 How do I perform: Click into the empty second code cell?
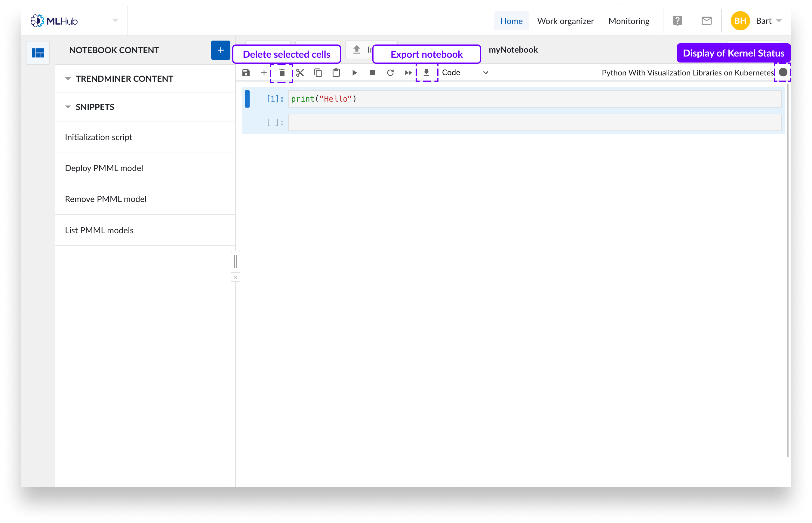click(534, 122)
